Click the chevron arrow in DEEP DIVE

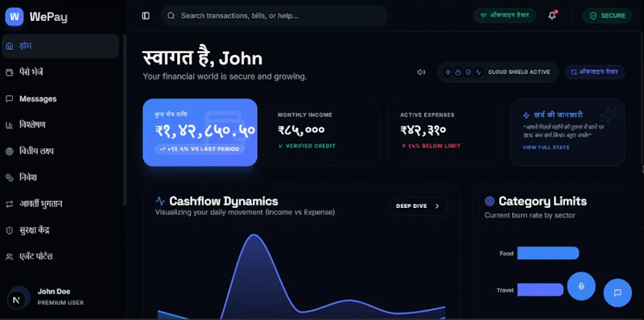coord(437,206)
